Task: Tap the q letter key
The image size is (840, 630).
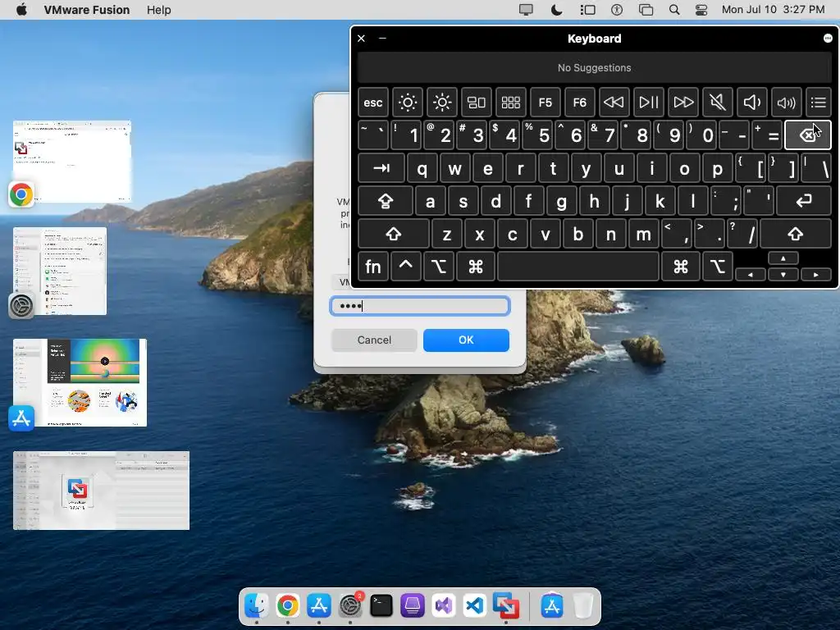Action: click(x=422, y=168)
